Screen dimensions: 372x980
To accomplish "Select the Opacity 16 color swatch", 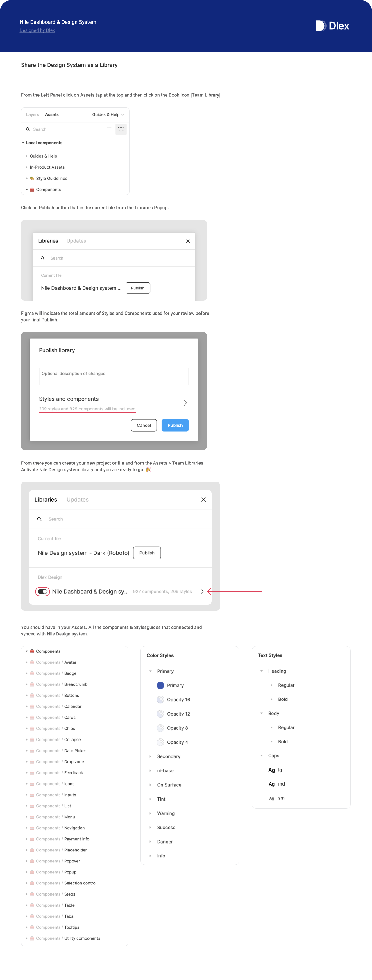I will tap(160, 699).
